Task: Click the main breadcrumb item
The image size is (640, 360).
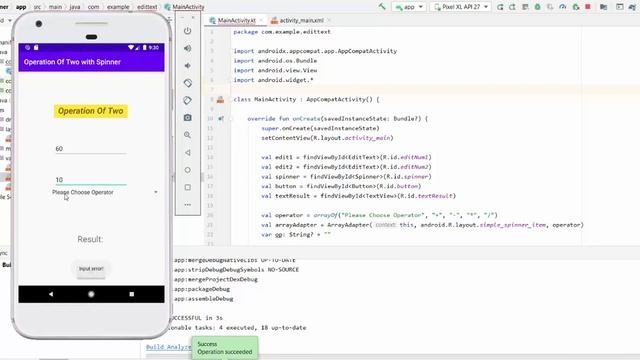Action: (55, 7)
